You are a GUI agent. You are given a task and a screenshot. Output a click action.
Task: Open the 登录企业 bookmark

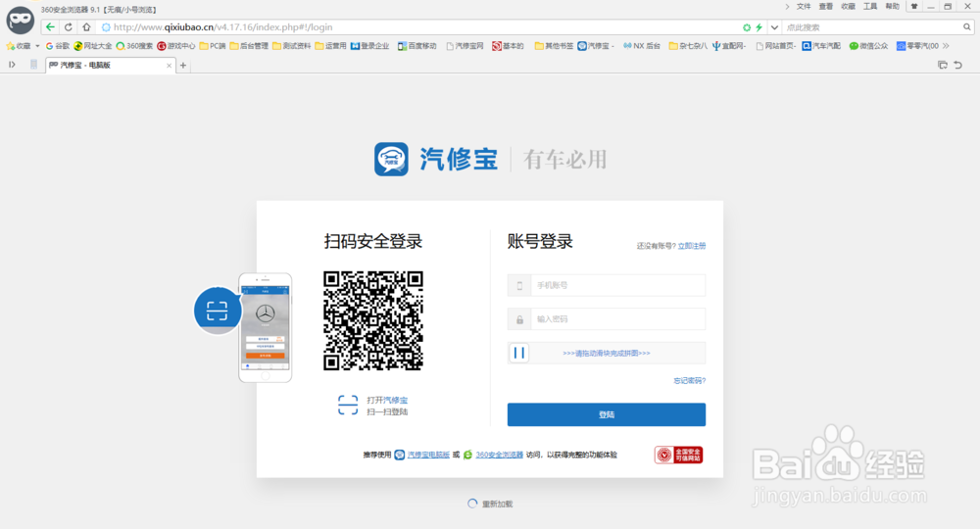[x=370, y=46]
